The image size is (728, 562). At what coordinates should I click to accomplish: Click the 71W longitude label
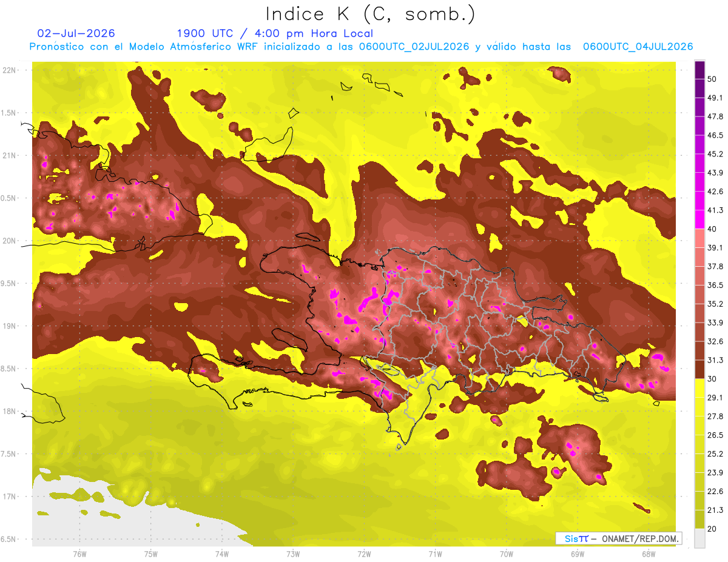[x=435, y=554]
